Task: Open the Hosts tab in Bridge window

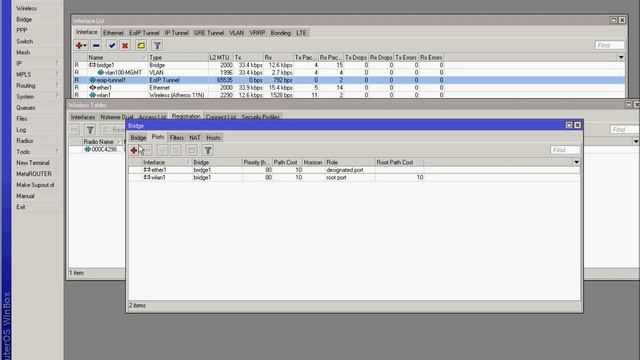Action: coord(213,138)
